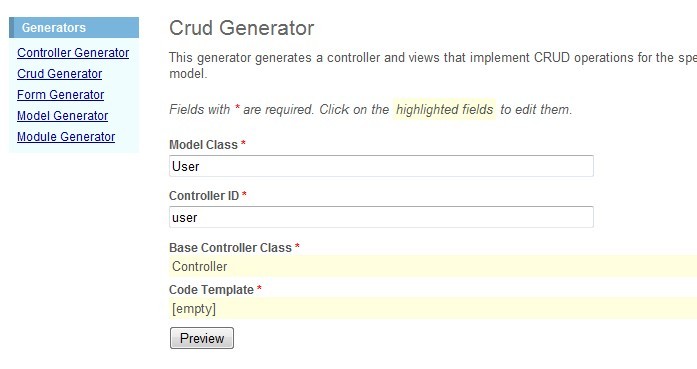
Task: Edit the highlighted Code Template [empty] field
Action: [433, 308]
